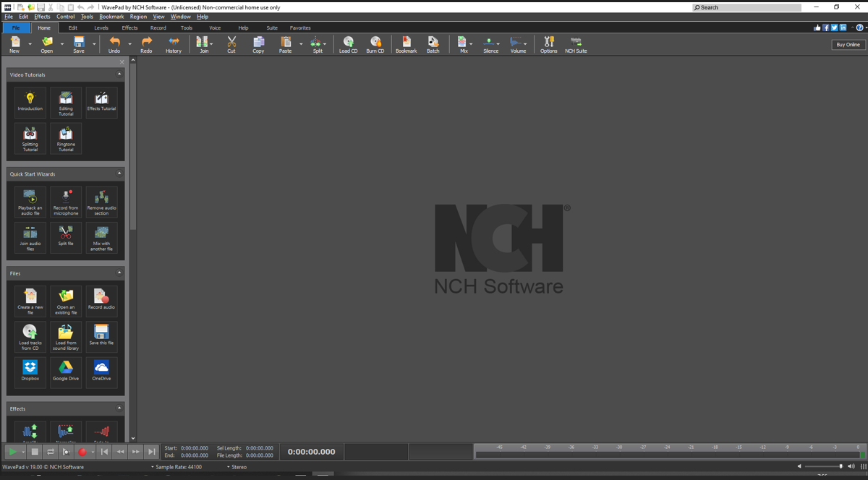This screenshot has height=480, width=868.
Task: Click the Silence toolbar icon
Action: pyautogui.click(x=490, y=45)
